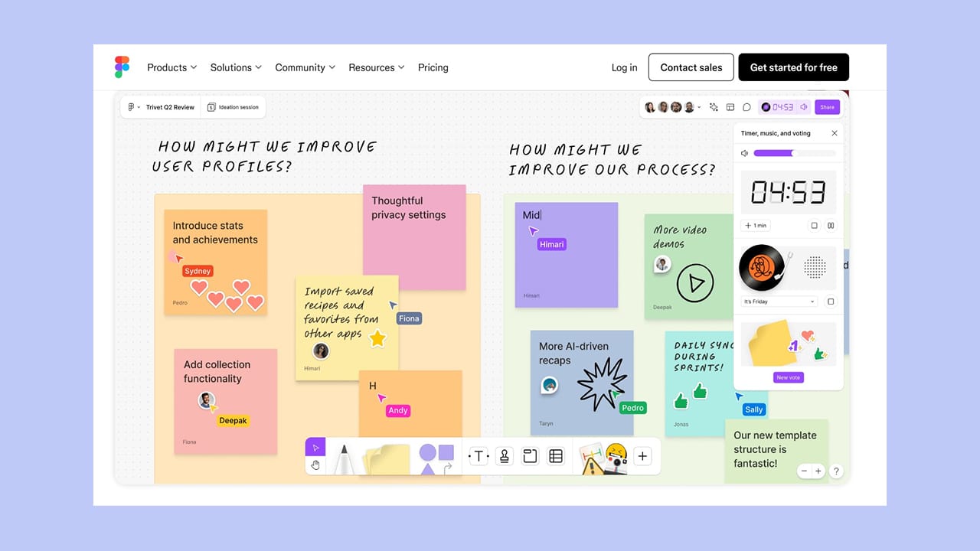Screen dimensions: 980x551
Task: Click the AI sparkle icon in top bar
Action: 714,107
